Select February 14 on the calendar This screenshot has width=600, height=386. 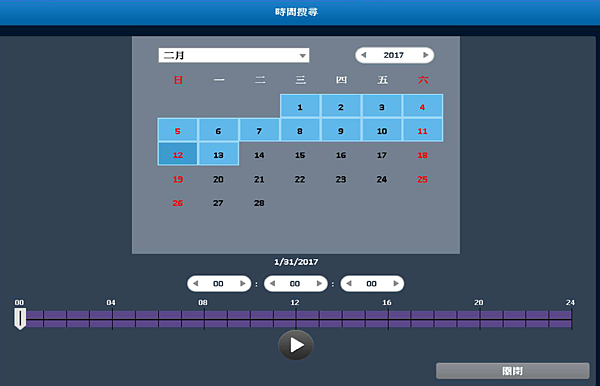259,155
